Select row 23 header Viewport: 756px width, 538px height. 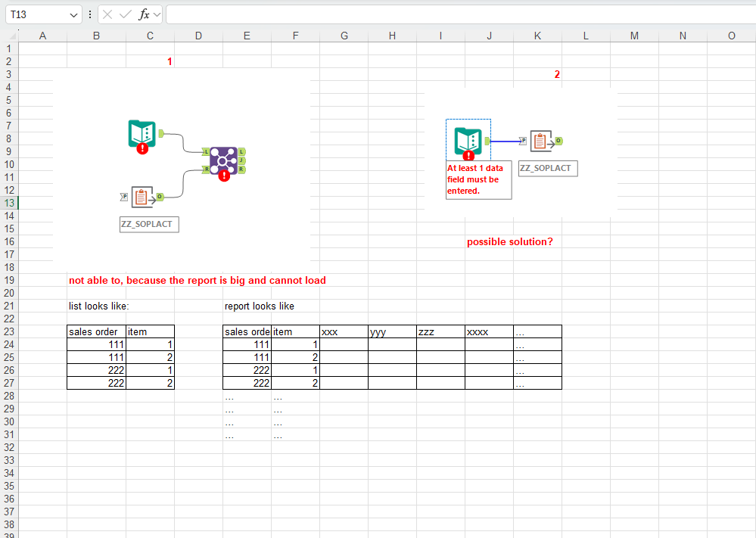point(9,331)
